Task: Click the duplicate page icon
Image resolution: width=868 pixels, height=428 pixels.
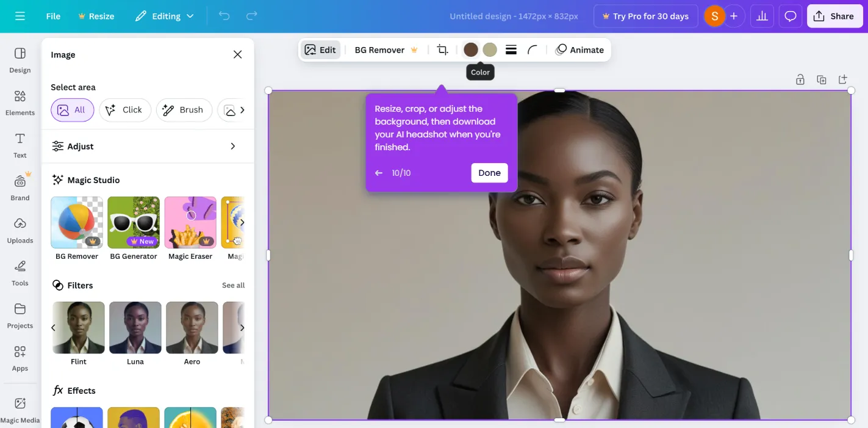Action: click(822, 79)
